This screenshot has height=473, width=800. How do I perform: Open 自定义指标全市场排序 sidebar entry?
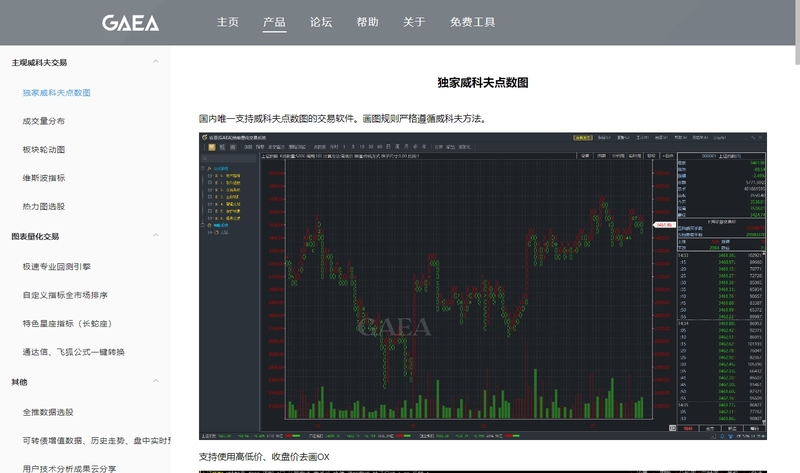[65, 295]
